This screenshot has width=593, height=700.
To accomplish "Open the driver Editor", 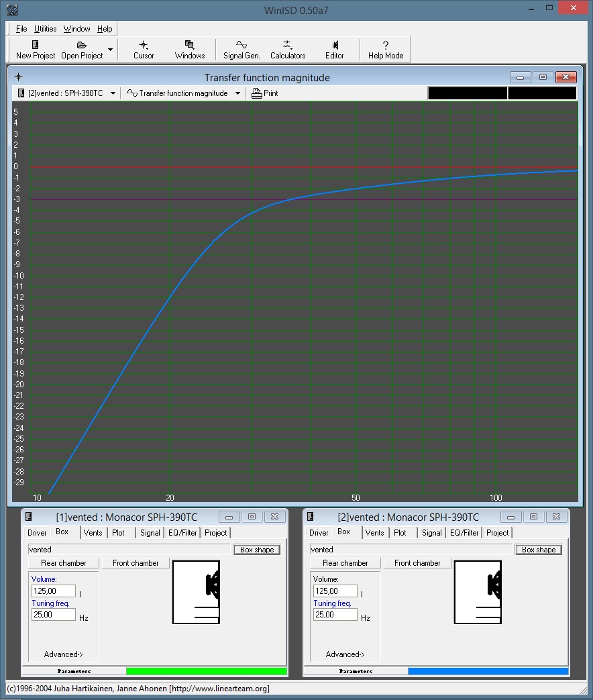I will pyautogui.click(x=334, y=45).
